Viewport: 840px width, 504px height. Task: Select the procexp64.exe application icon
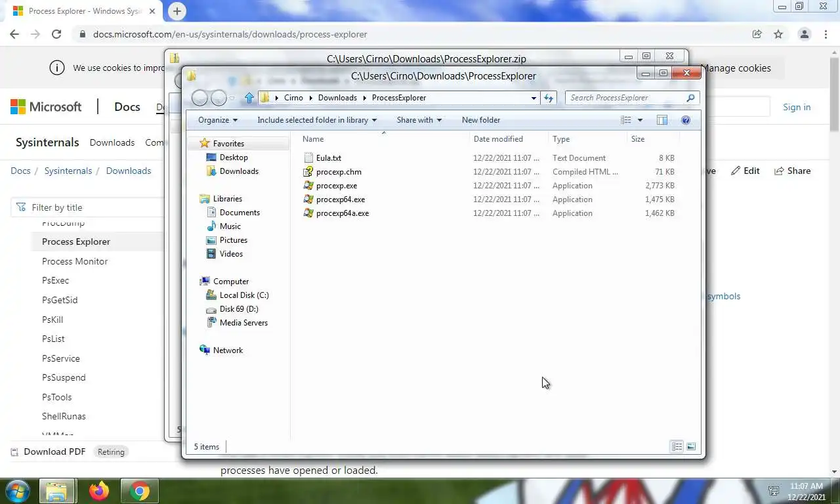[309, 199]
